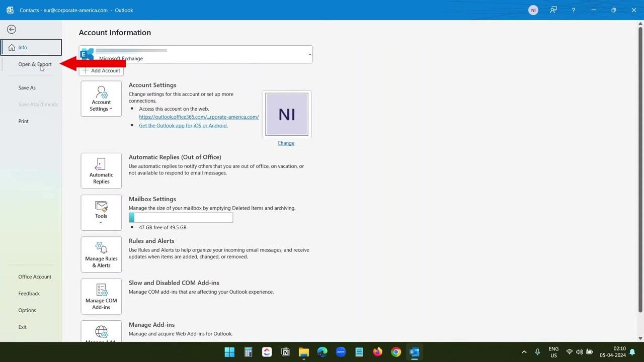
Task: Click the scroll down arrow at bottom right
Action: pos(640,338)
